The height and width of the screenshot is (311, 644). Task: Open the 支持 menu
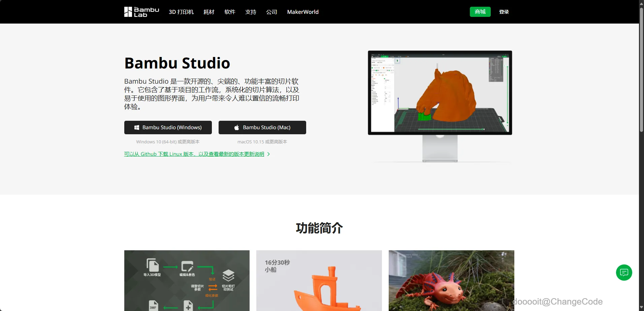pos(251,12)
